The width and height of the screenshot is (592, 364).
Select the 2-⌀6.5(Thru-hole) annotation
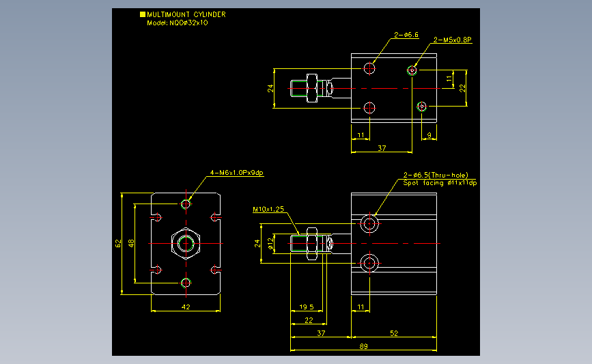point(436,175)
